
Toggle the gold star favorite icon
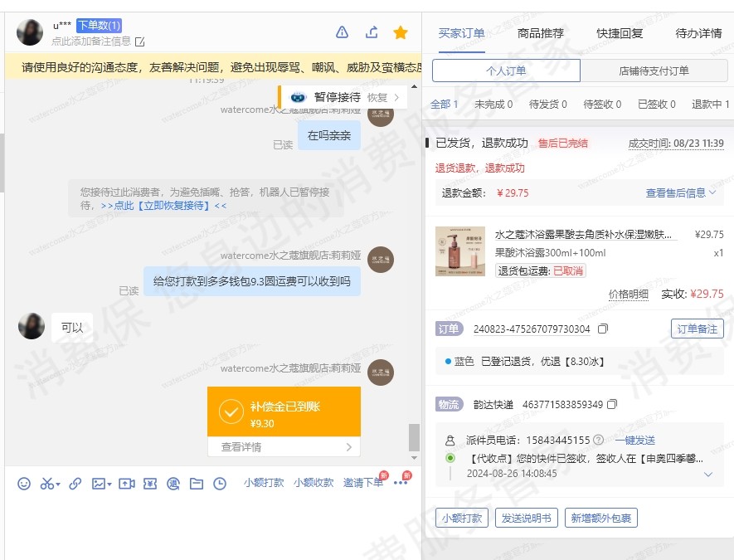401,32
